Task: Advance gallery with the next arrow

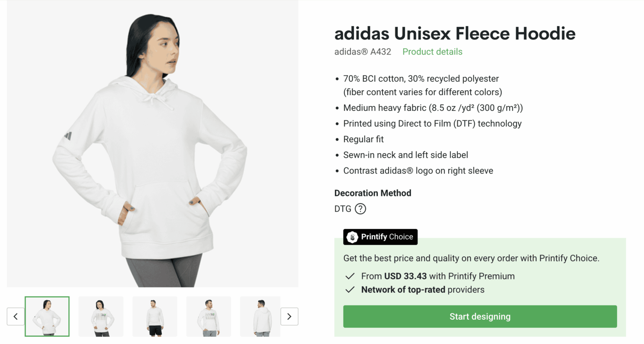Action: tap(289, 317)
